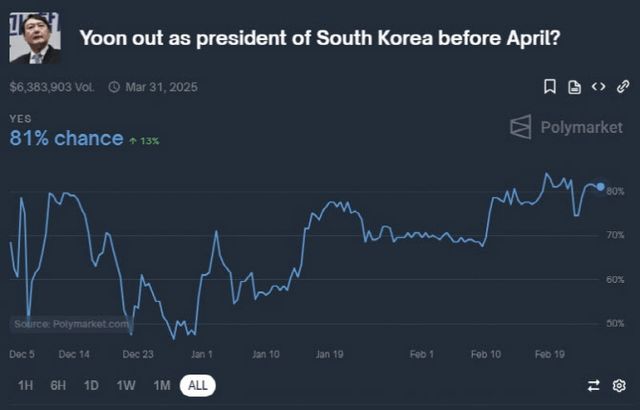Click the $6,383,903 volume text
640x410 pixels.
point(52,87)
